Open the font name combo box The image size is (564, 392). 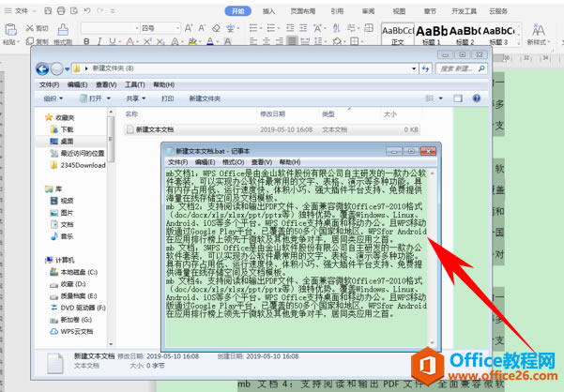point(110,28)
